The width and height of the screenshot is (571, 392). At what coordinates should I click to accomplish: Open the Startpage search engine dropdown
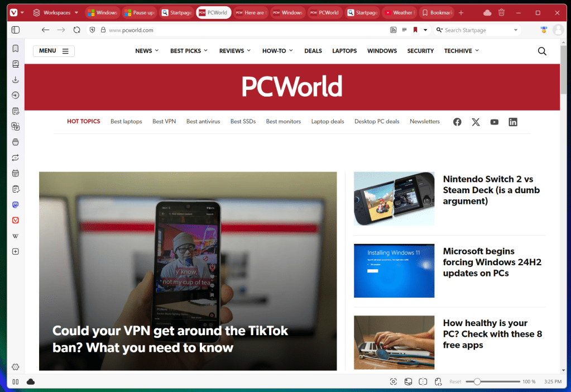tap(440, 30)
